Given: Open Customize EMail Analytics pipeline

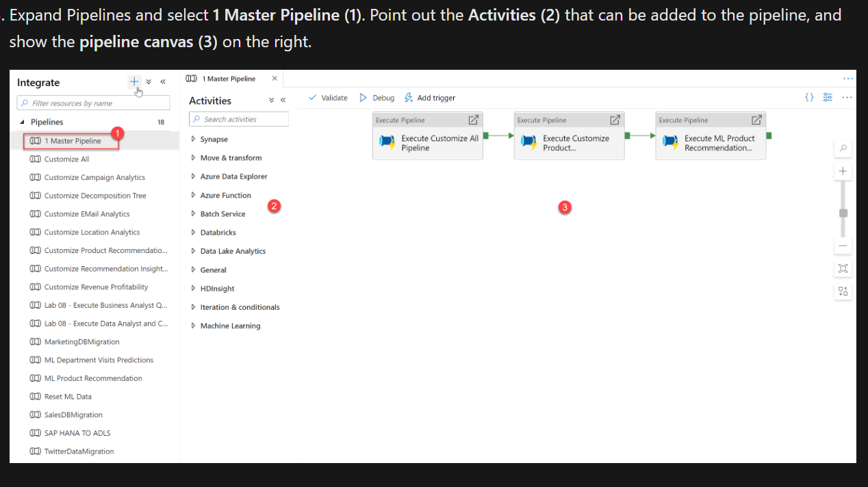Looking at the screenshot, I should click(x=87, y=213).
